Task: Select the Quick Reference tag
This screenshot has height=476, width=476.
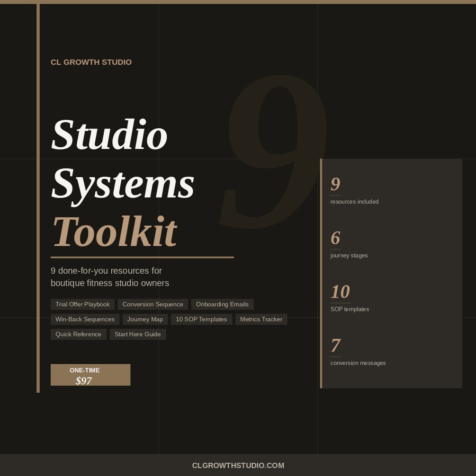Action: [x=78, y=334]
